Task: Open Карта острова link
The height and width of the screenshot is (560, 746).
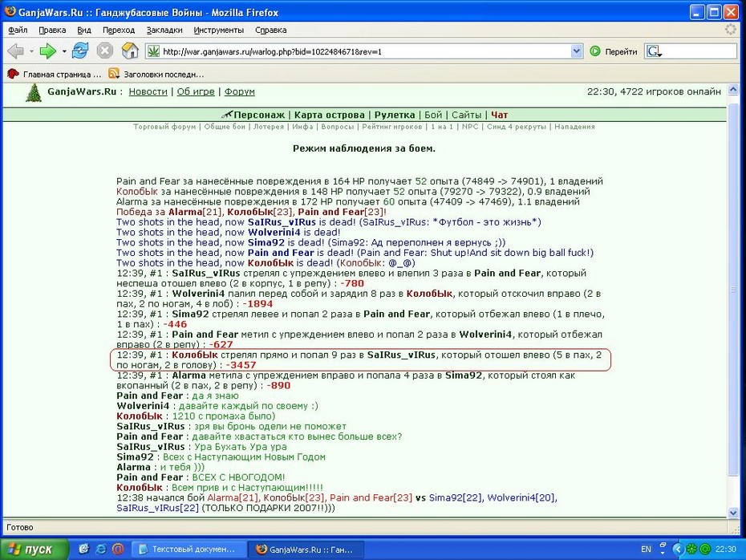Action: (329, 115)
